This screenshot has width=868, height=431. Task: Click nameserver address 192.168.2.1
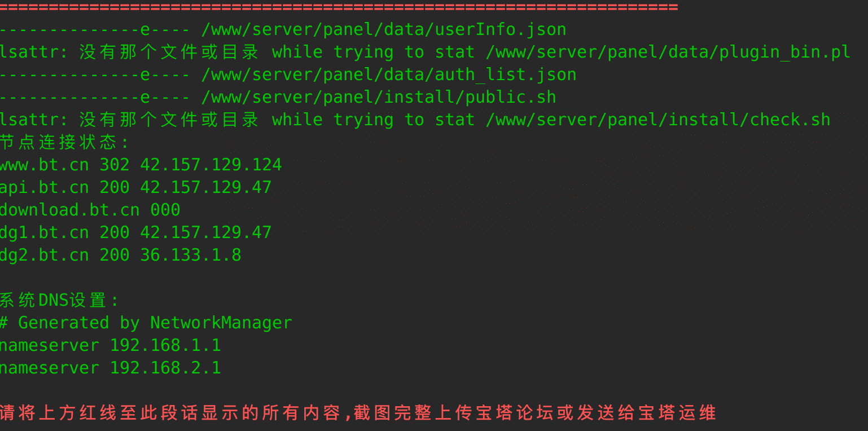point(165,368)
